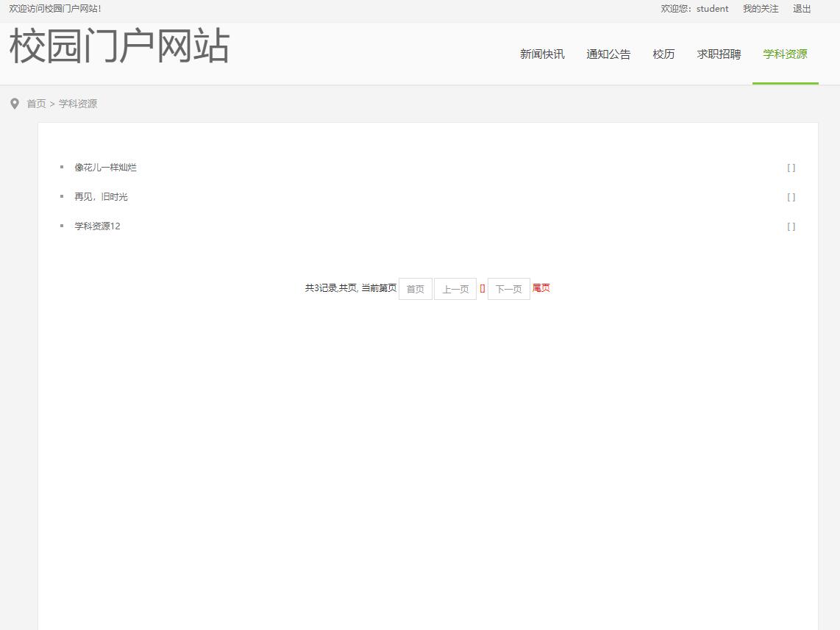Switch to the 通知公告 tab

608,54
